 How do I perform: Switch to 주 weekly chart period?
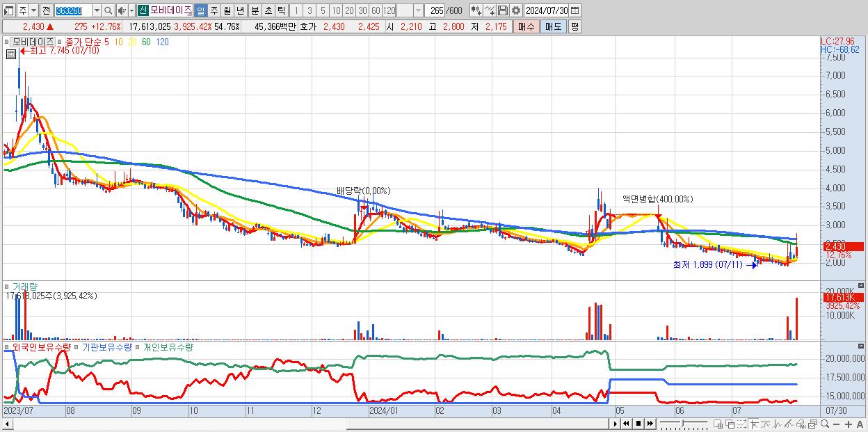click(x=214, y=10)
